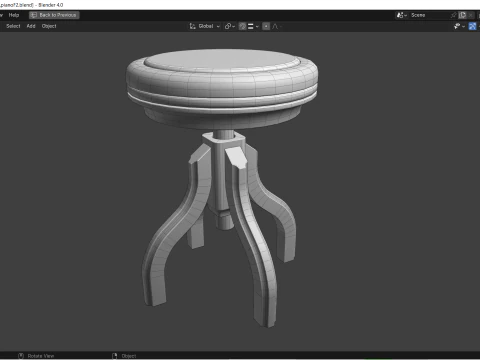The width and height of the screenshot is (480, 360).
Task: Open the browse scene dropdown icon
Action: click(x=402, y=15)
